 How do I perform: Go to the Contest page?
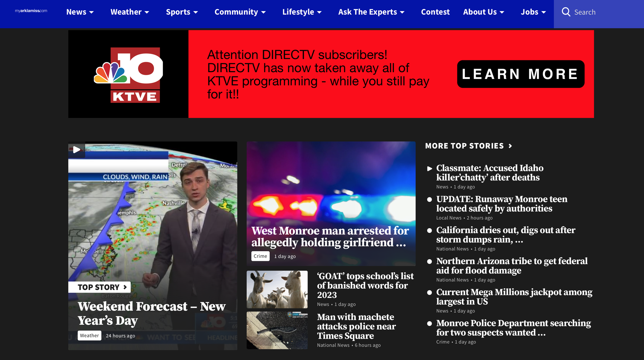tap(435, 12)
